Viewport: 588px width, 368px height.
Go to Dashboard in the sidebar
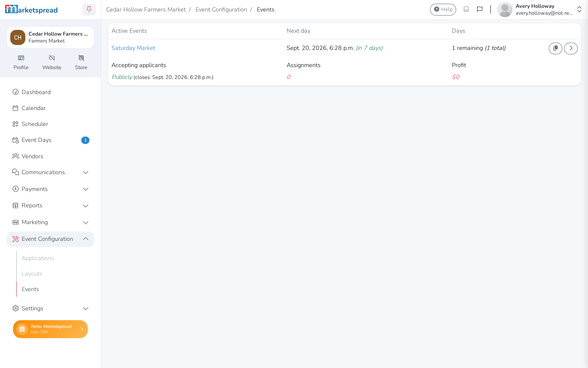click(x=50, y=92)
